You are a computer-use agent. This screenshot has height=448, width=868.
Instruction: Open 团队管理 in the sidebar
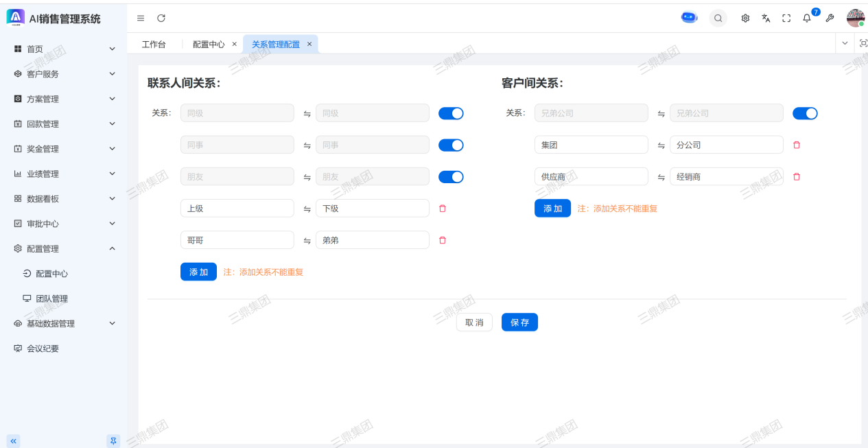[51, 299]
